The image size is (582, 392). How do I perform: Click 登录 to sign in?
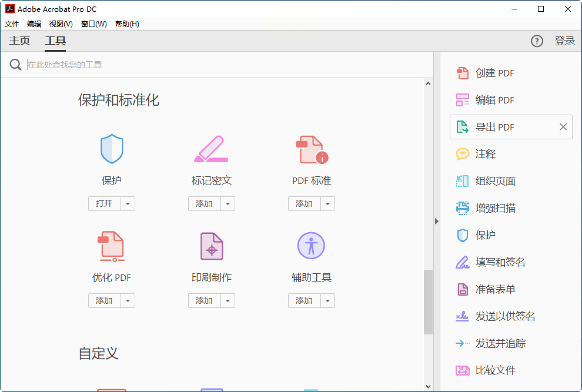(564, 41)
